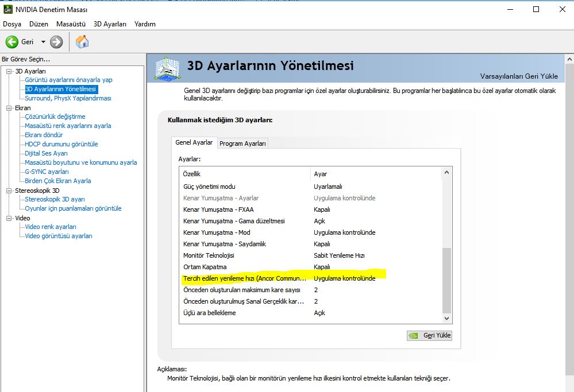Select Ortam Kapatma setting row
The height and width of the screenshot is (392, 574).
(x=310, y=267)
